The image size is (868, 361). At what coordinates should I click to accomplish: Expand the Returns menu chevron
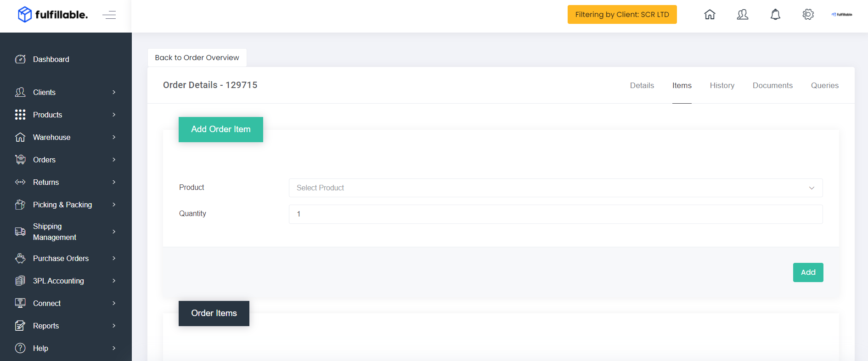(x=114, y=182)
